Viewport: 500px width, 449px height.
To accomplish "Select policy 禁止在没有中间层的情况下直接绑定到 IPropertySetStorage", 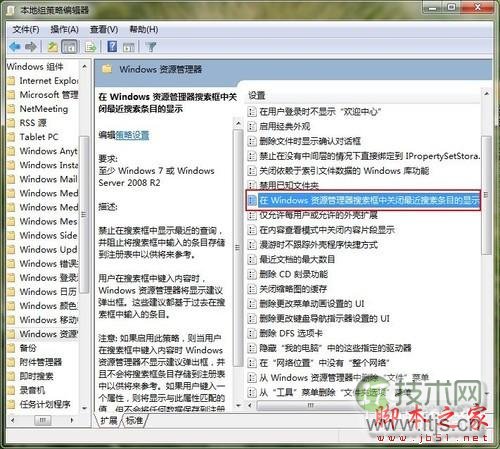I will tap(364, 156).
